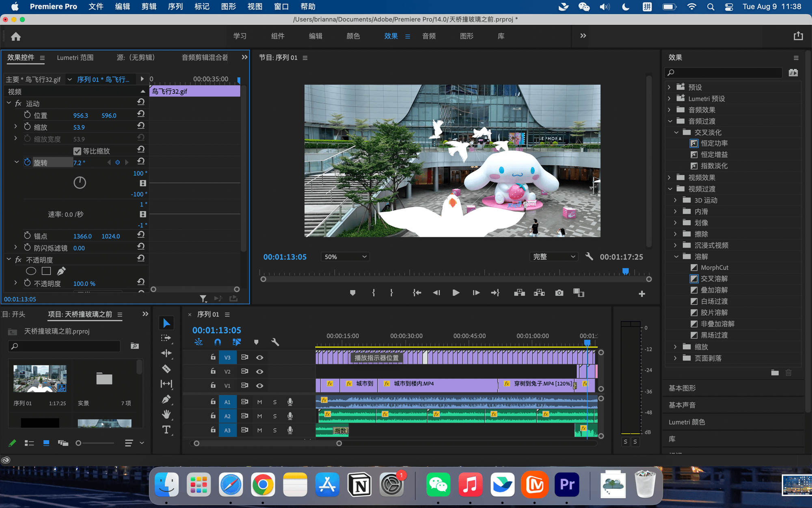Switch to the 颜色 workspace
The image size is (812, 508).
tap(353, 36)
